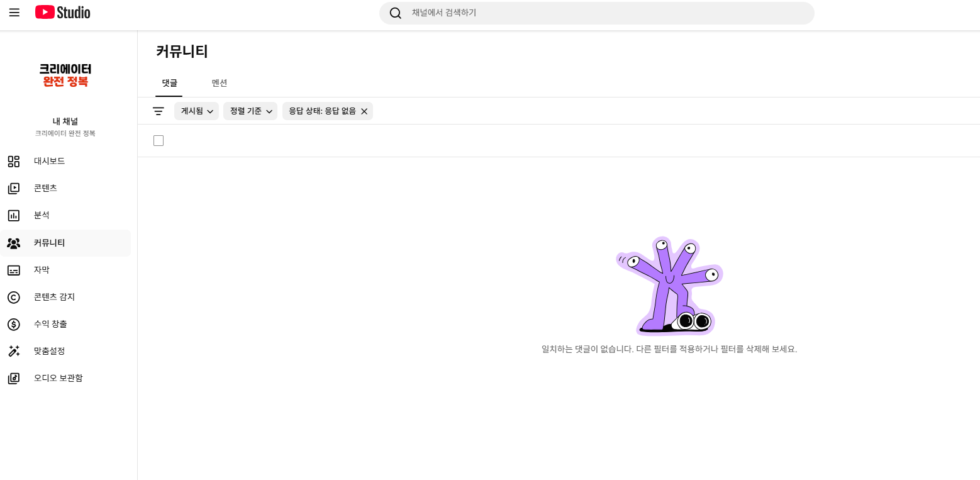This screenshot has width=980, height=480.
Task: Click the 채널에서 검색하기 search field
Action: (596, 13)
